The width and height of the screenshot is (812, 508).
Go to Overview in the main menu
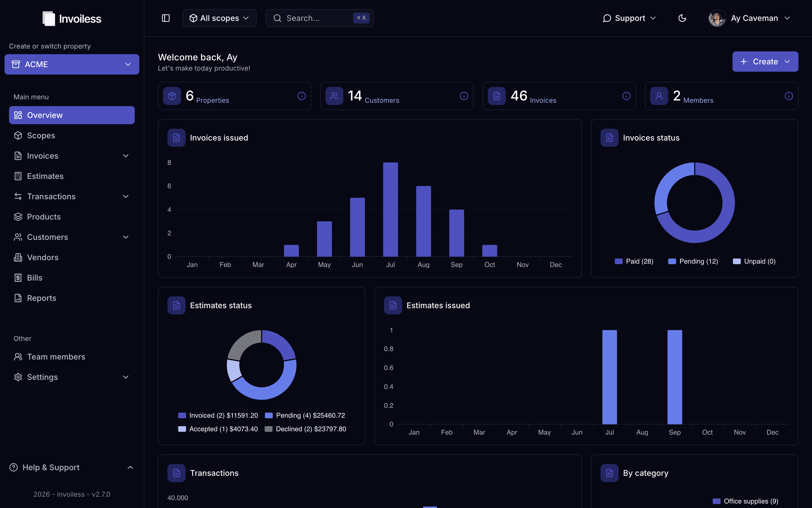coord(72,115)
